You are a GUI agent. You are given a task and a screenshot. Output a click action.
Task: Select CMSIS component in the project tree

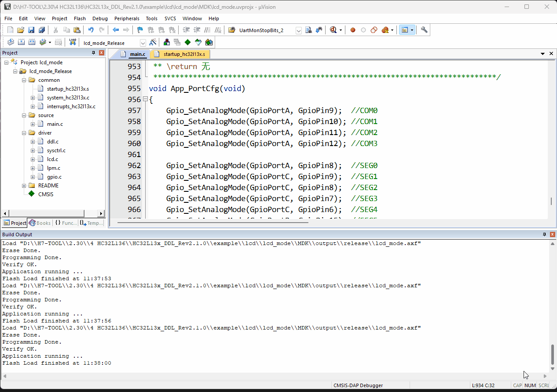pos(46,194)
